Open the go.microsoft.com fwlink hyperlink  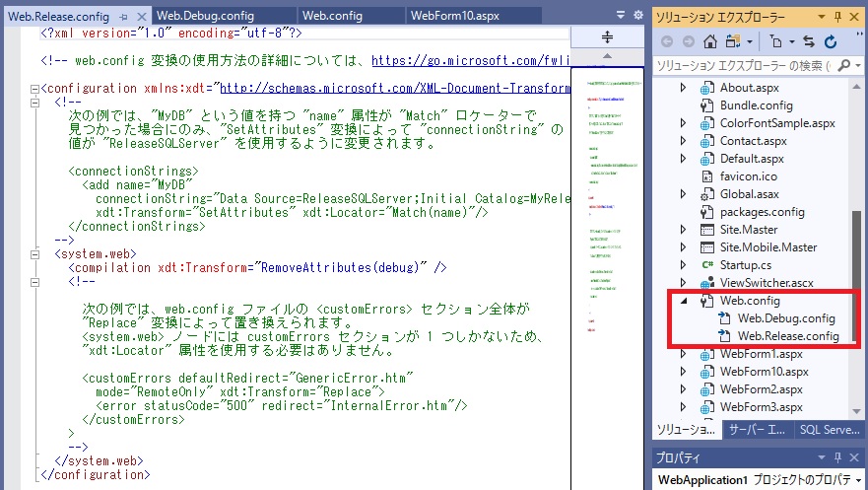click(471, 60)
